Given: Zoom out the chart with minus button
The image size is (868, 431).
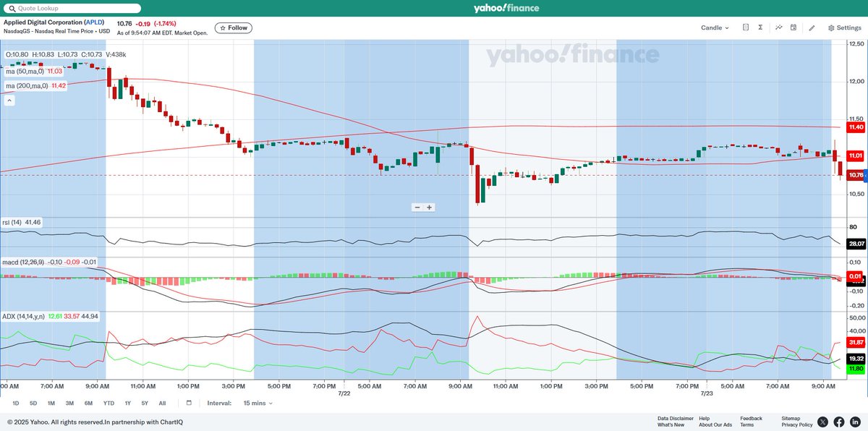Looking at the screenshot, I should [x=417, y=207].
